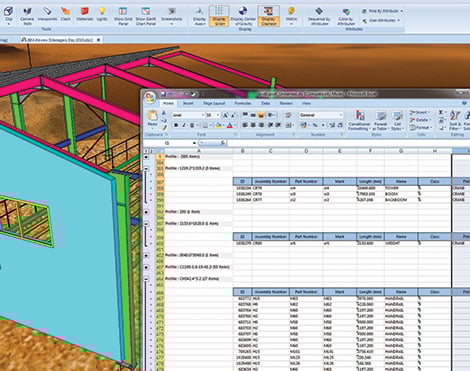Click the Color by Attribute button
The width and height of the screenshot is (470, 371).
[x=346, y=16]
